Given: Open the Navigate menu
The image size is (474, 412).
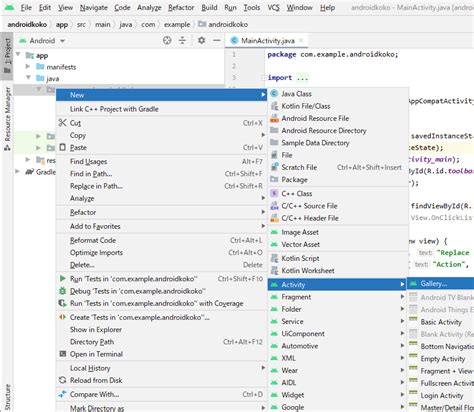Looking at the screenshot, I should point(94,7).
